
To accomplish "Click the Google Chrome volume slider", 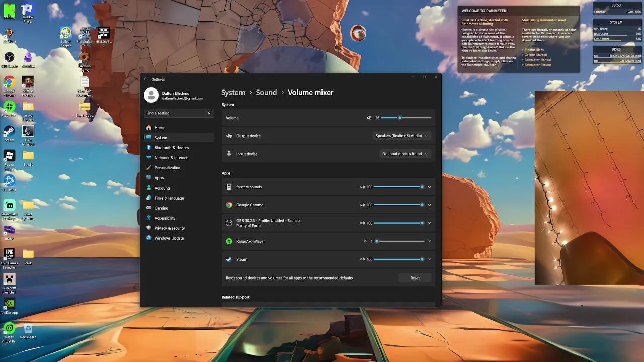I will 399,205.
